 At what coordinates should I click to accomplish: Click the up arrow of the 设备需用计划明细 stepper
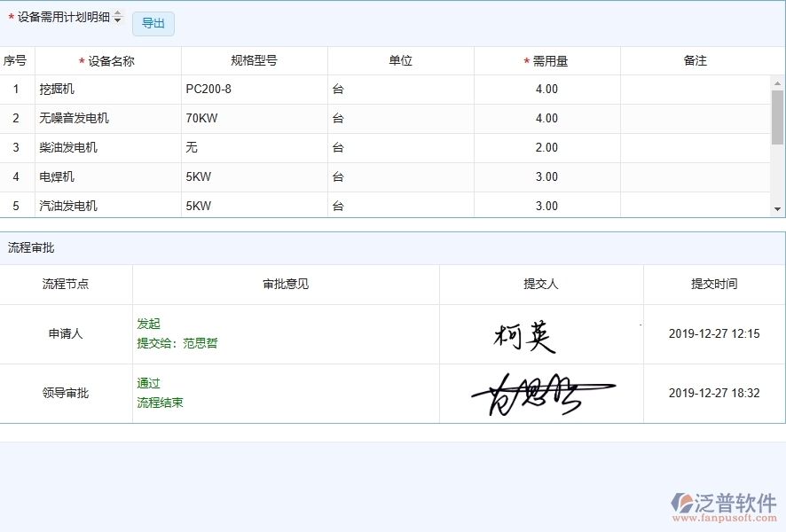(x=116, y=12)
